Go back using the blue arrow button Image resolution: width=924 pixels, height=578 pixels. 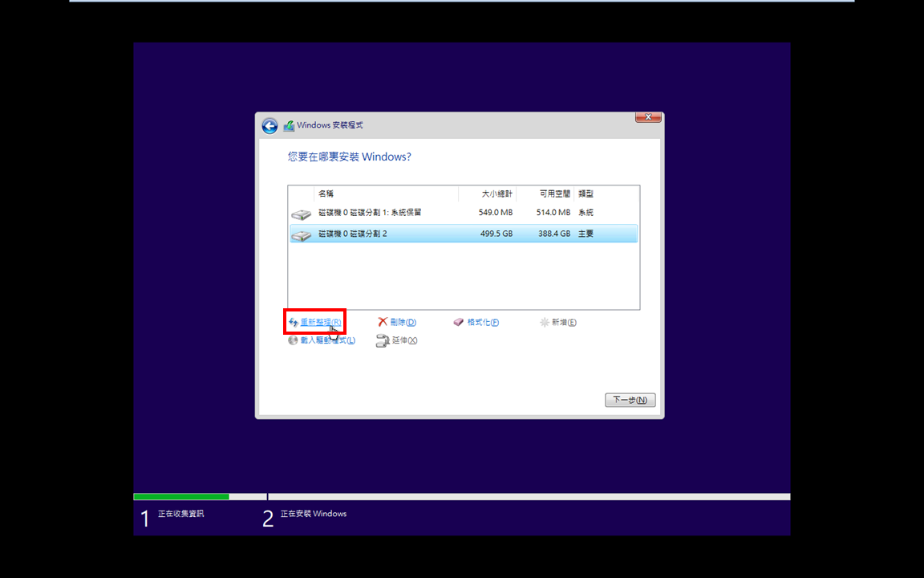click(x=269, y=126)
